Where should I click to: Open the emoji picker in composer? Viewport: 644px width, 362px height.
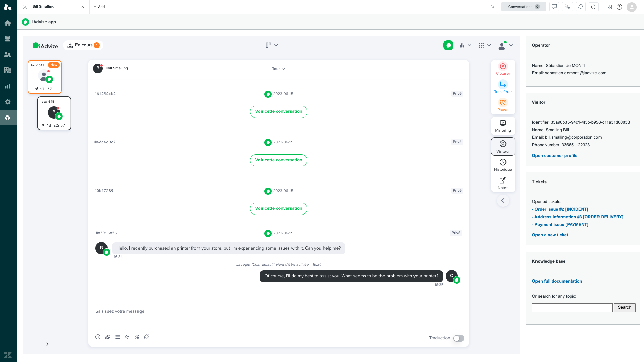(x=98, y=337)
